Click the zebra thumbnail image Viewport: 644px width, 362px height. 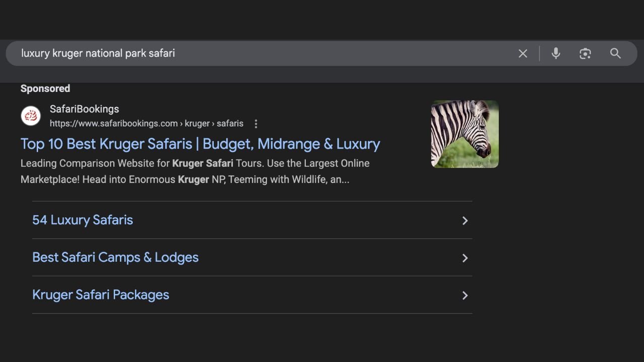point(464,134)
